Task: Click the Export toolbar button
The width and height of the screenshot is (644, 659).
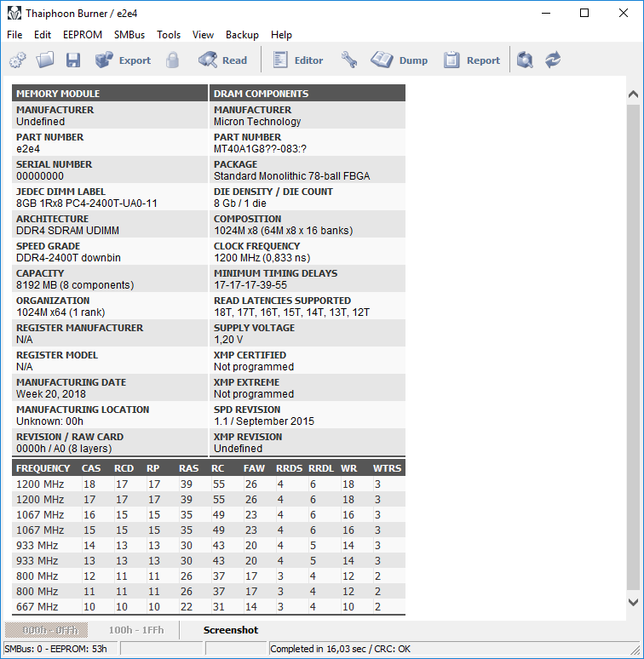Action: 123,60
